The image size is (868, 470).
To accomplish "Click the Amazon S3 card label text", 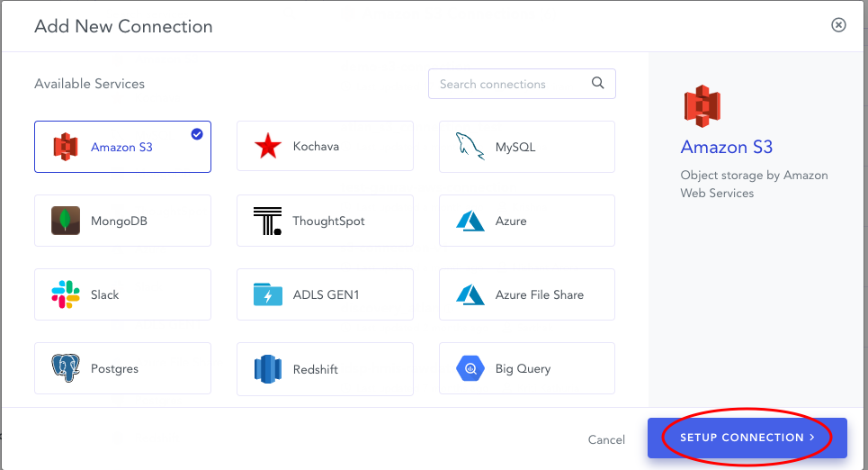I will [x=121, y=147].
